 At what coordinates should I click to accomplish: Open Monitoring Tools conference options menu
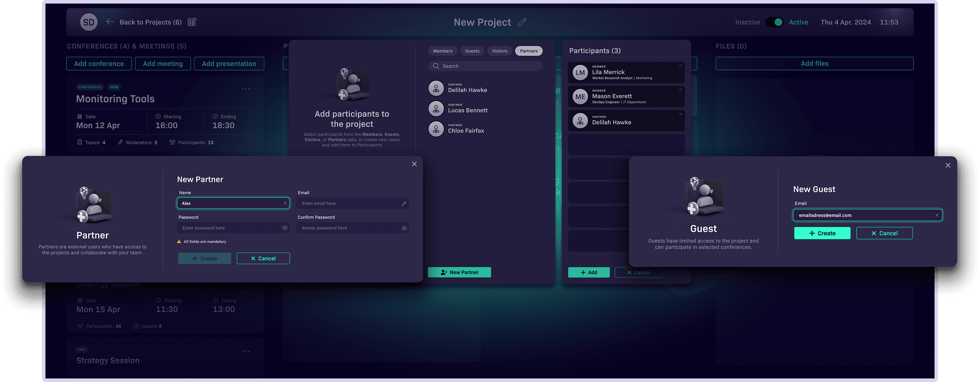pos(246,89)
